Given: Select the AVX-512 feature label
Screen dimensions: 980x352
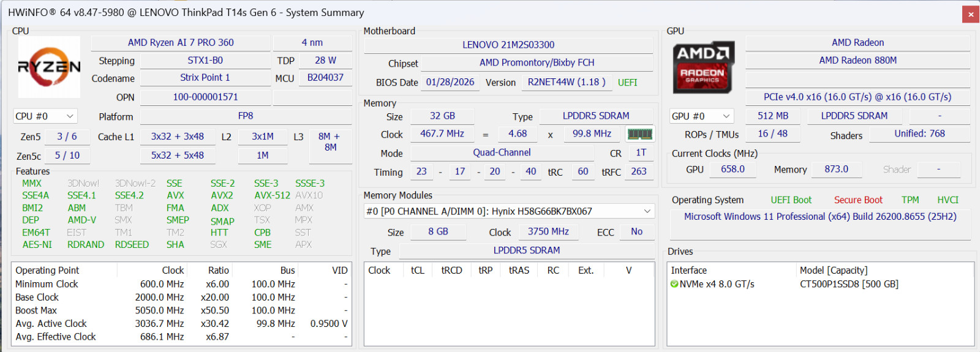Looking at the screenshot, I should coord(272,195).
